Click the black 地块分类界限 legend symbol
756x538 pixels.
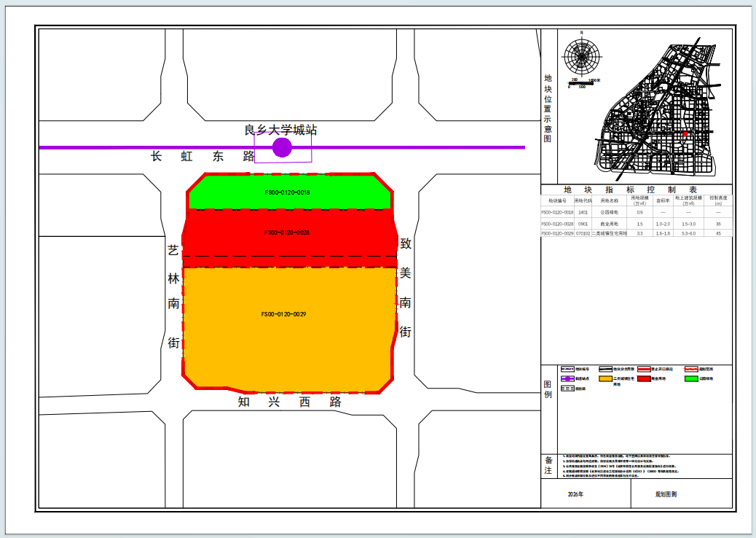[x=605, y=369]
